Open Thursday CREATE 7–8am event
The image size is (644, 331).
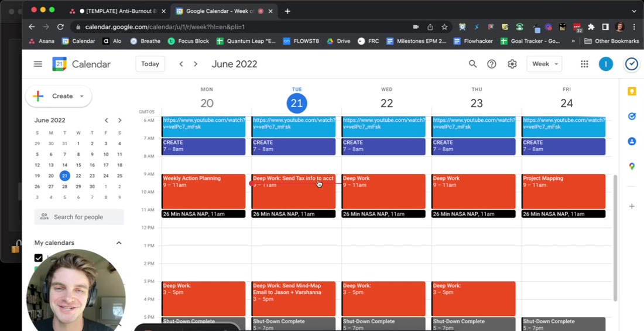coord(474,147)
